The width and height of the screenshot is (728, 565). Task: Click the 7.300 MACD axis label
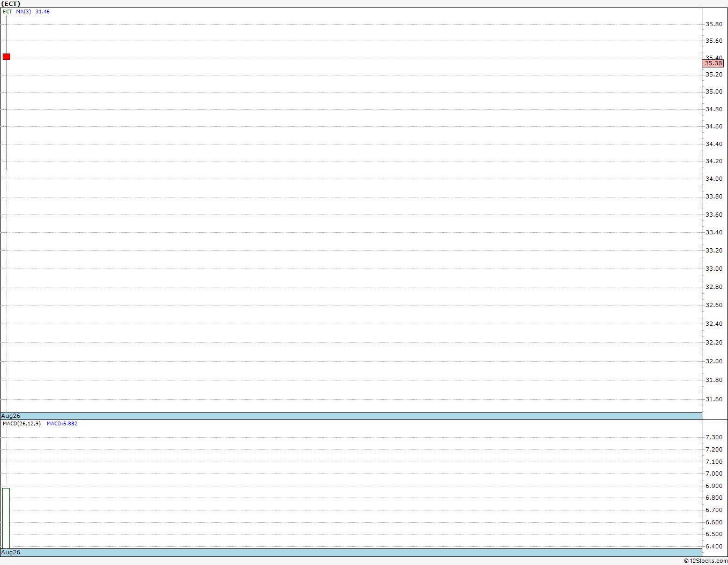click(x=714, y=437)
